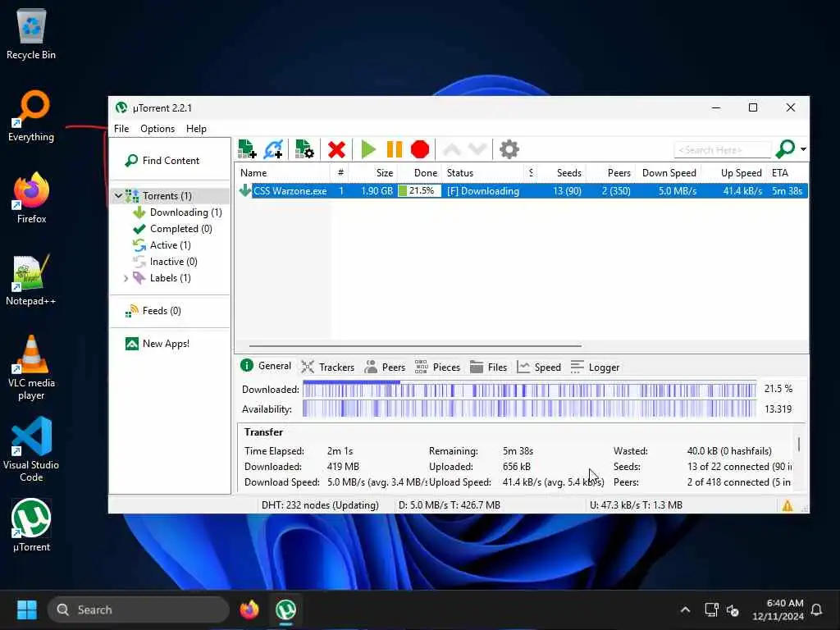Switch to the Peers tab

click(385, 367)
